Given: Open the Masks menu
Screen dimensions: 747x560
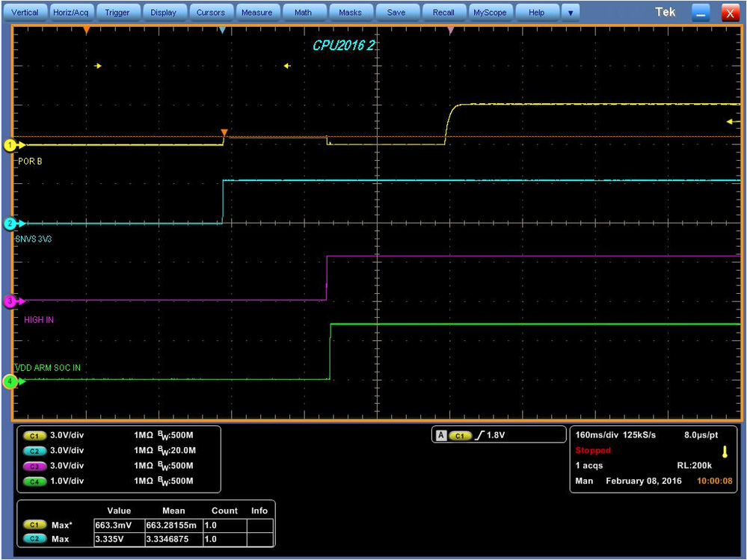Looking at the screenshot, I should click(350, 13).
